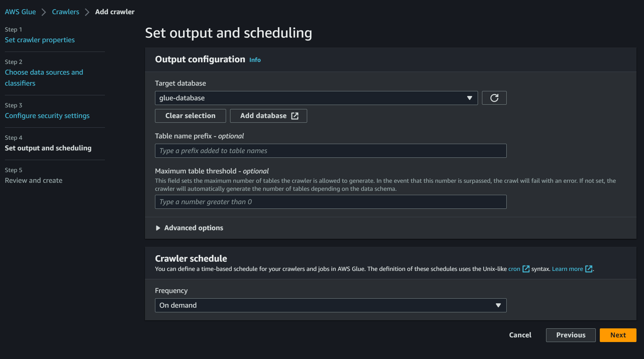The image size is (644, 359).
Task: Focus the Table name prefix field
Action: (330, 151)
